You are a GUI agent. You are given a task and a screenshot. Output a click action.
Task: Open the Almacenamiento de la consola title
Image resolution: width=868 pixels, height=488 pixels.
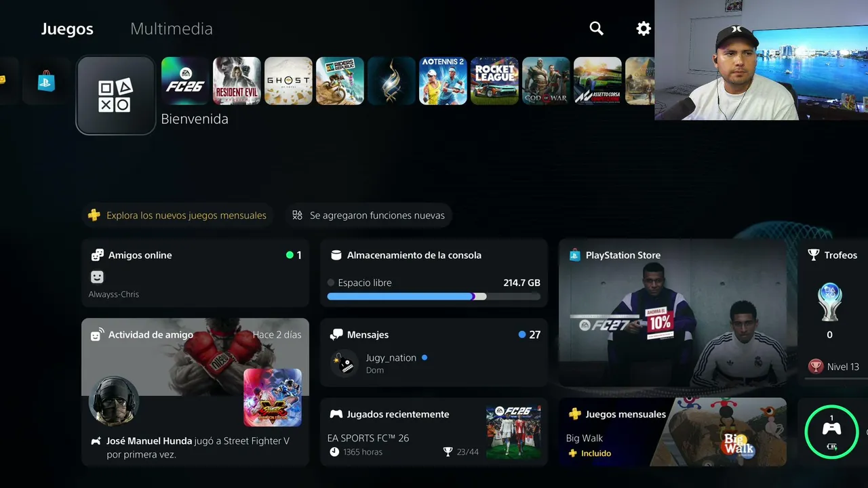pyautogui.click(x=414, y=256)
